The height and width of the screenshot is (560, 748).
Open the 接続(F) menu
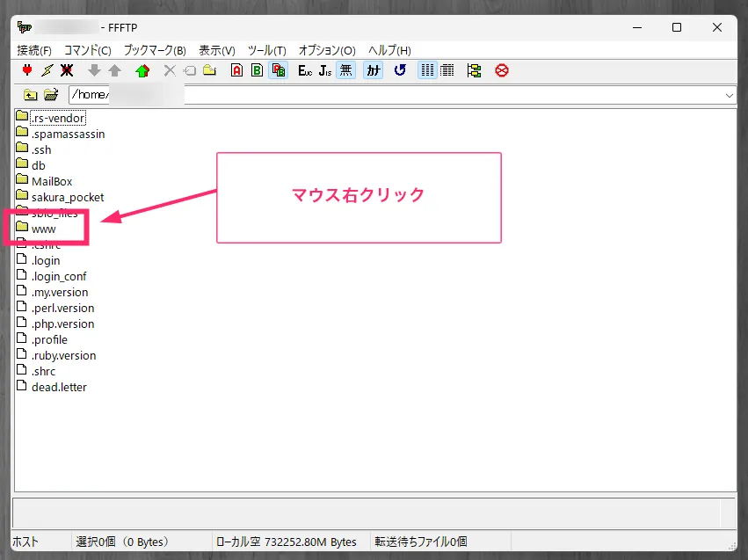(x=34, y=50)
